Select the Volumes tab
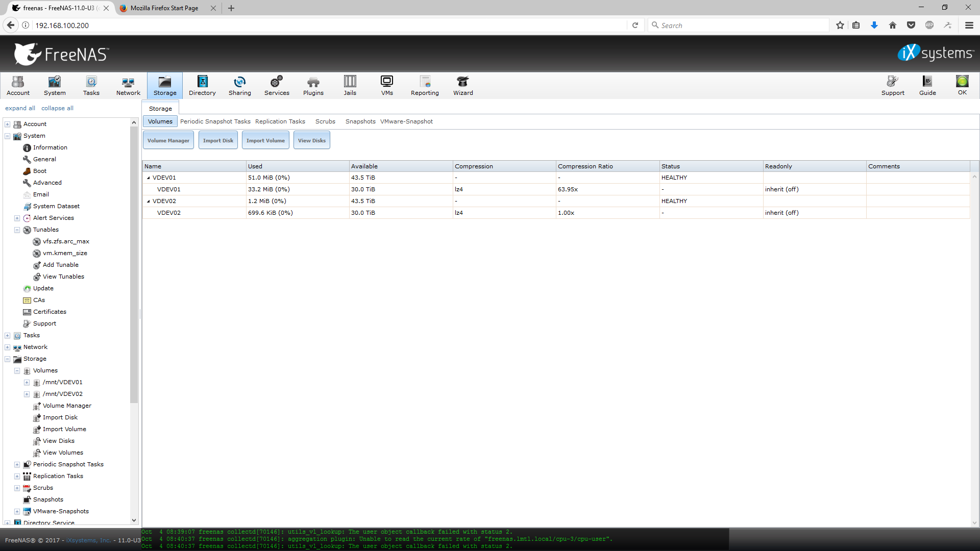 coord(160,121)
